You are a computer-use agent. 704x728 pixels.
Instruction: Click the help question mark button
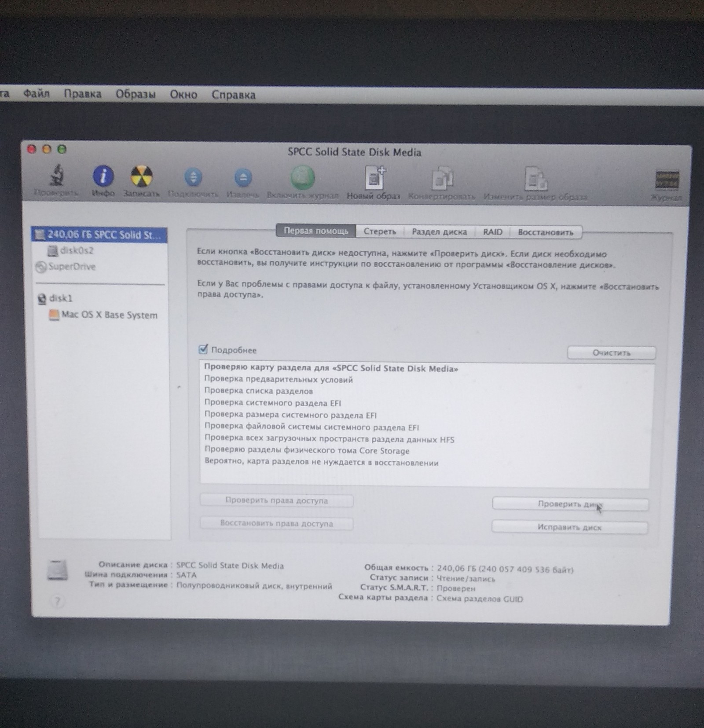[57, 601]
